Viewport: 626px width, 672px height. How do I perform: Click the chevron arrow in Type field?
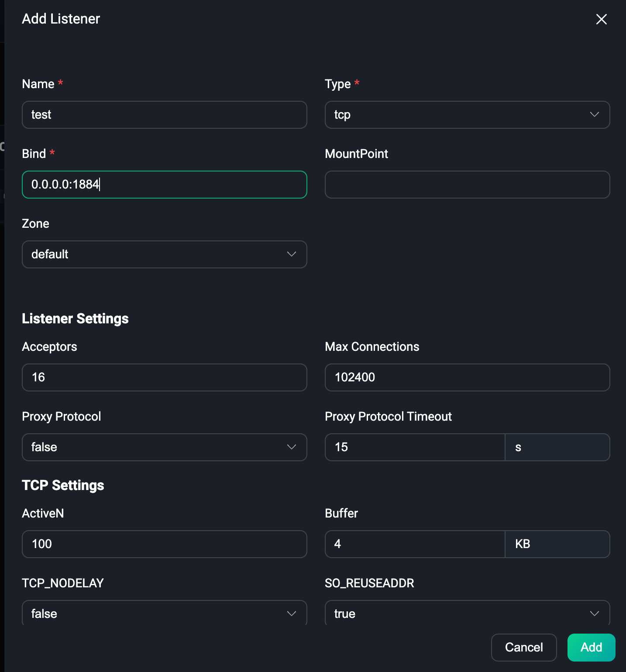pyautogui.click(x=594, y=115)
